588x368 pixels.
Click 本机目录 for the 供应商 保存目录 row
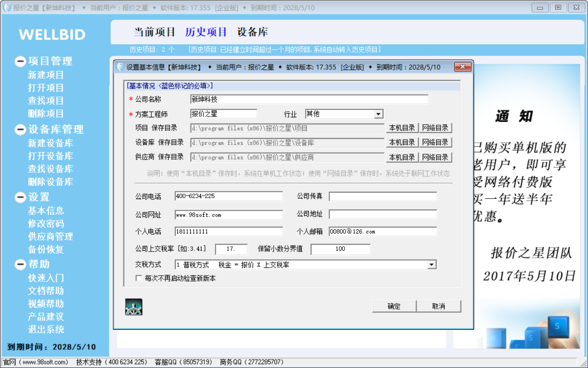pos(402,157)
